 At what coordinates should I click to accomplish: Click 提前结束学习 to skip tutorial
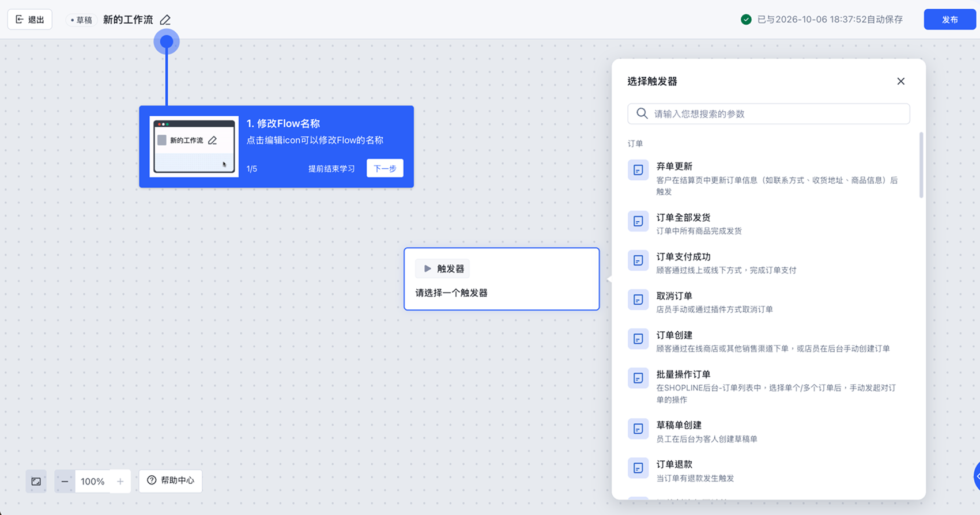(331, 169)
